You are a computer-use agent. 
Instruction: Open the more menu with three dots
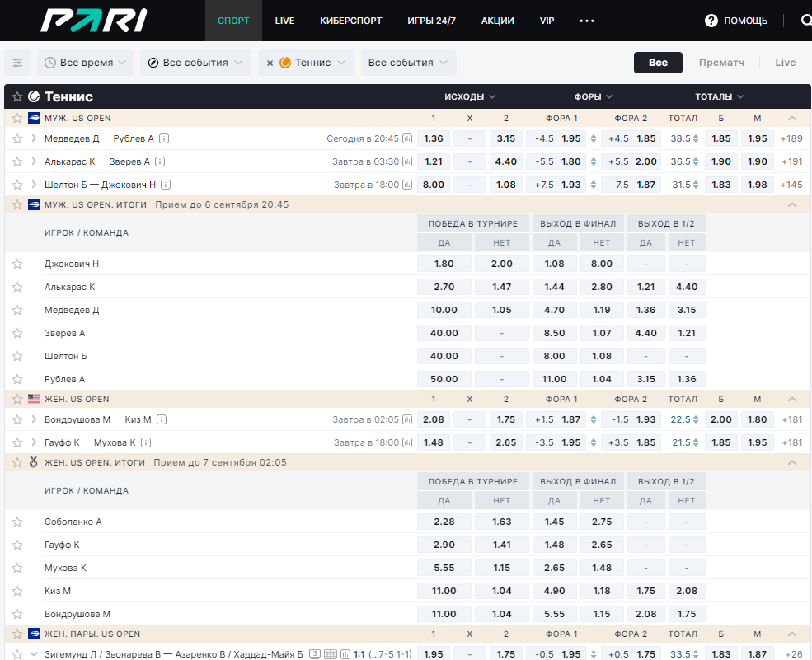(587, 21)
